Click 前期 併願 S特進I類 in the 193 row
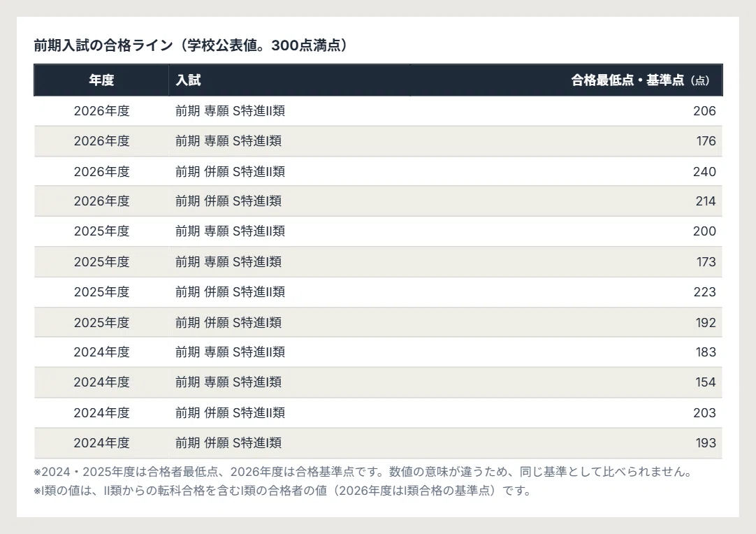 click(228, 443)
